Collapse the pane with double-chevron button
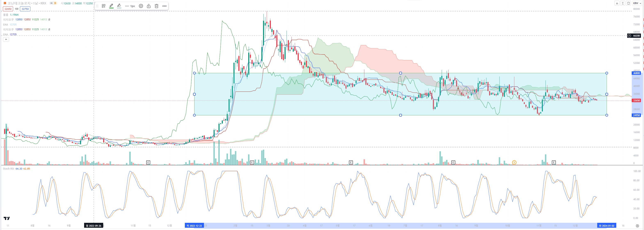This screenshot has height=230, width=644. [x=622, y=3]
